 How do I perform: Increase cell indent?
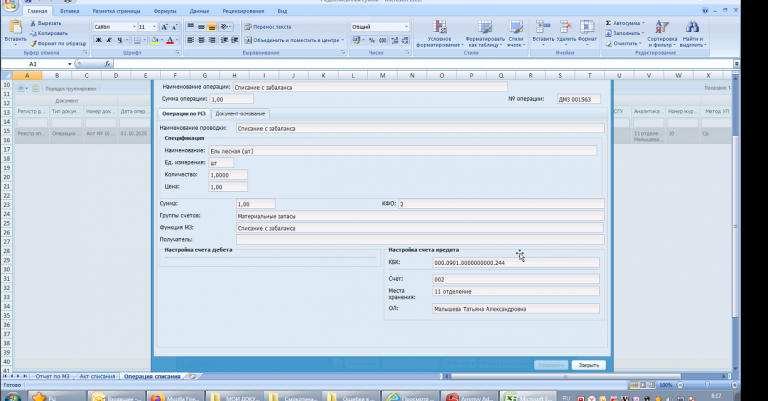point(235,40)
